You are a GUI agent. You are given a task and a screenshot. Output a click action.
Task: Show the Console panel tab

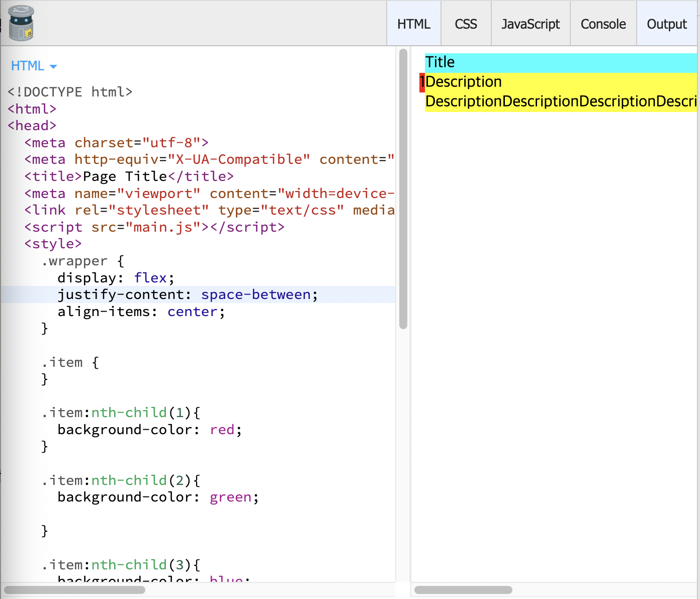(x=603, y=24)
